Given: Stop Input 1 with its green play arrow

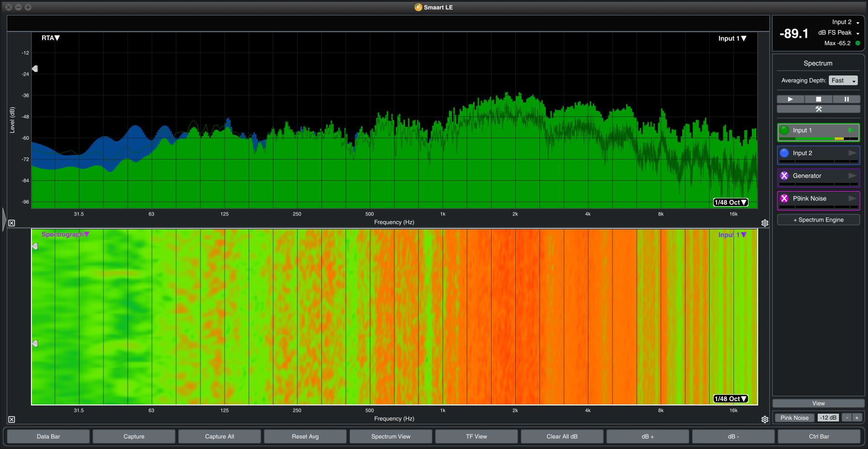Looking at the screenshot, I should tap(852, 130).
